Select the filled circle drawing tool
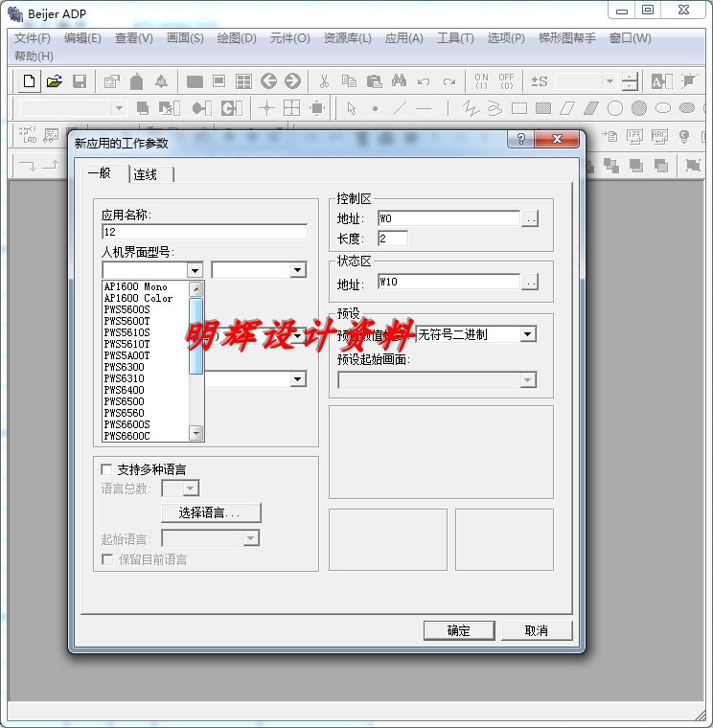The height and width of the screenshot is (728, 713). click(639, 108)
